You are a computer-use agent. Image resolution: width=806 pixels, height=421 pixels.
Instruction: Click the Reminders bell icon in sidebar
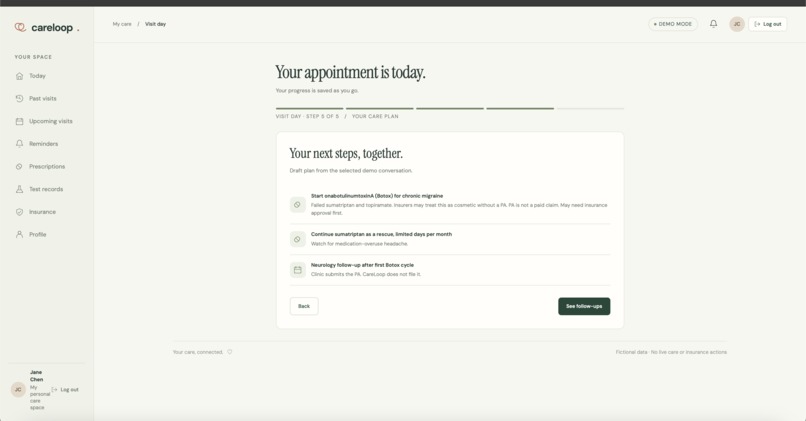[20, 144]
